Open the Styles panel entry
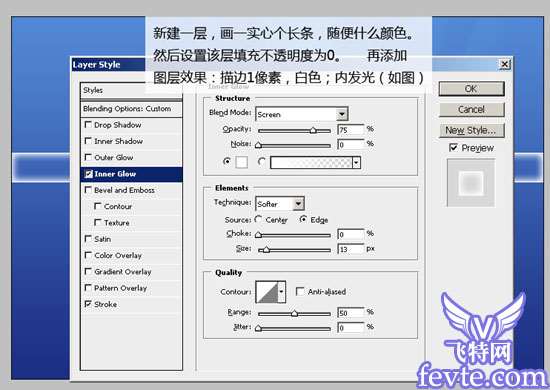The image size is (550, 390). point(131,90)
